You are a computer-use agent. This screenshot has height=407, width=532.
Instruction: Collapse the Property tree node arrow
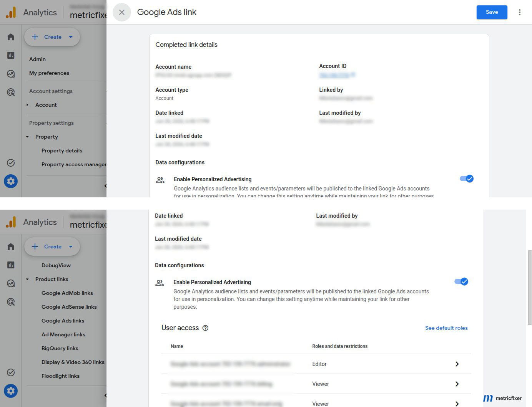pyautogui.click(x=27, y=137)
